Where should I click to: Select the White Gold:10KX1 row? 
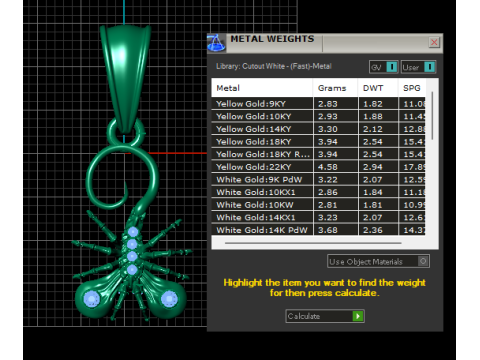(x=318, y=192)
